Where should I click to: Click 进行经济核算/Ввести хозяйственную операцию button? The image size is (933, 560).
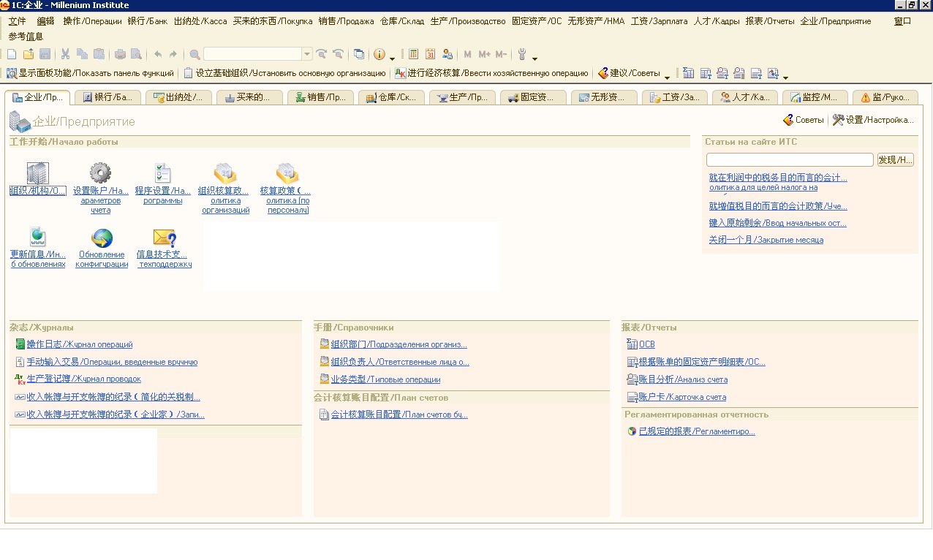tap(491, 73)
